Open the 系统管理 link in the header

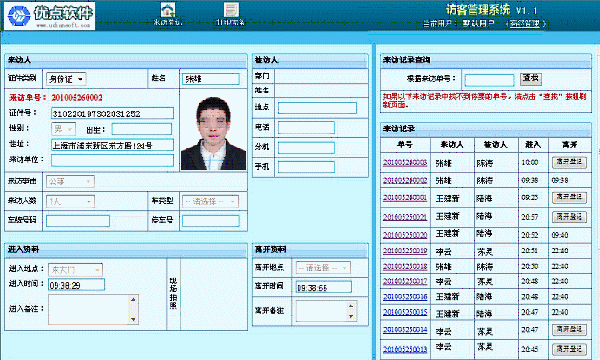coord(525,24)
